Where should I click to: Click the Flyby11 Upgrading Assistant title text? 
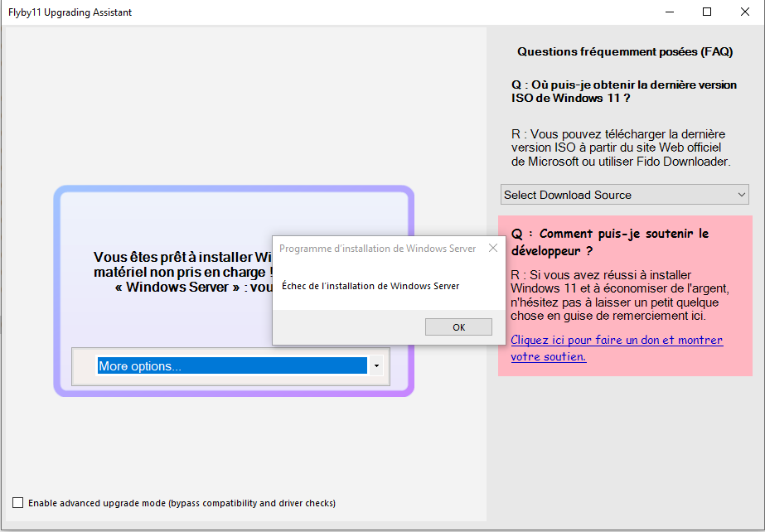70,12
